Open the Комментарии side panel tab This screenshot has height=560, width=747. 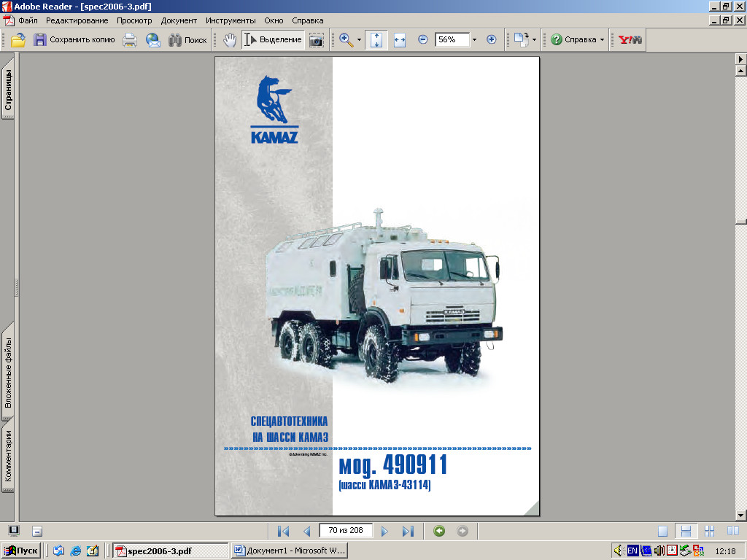point(8,456)
